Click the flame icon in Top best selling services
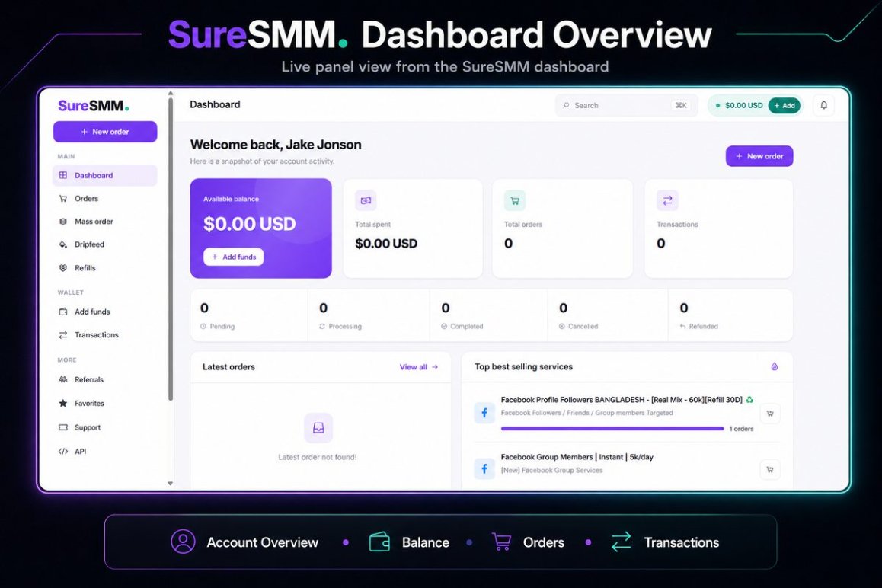Screen dimensions: 882x588 coord(775,367)
